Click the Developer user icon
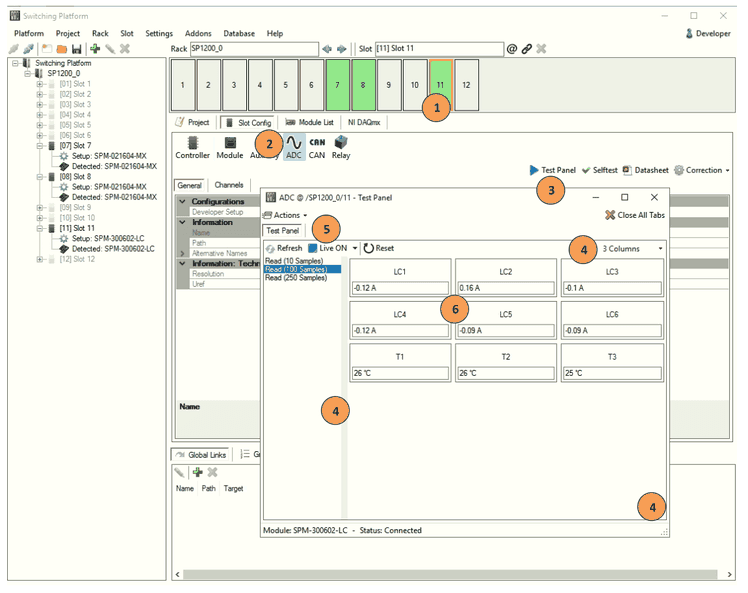This screenshot has width=748, height=593. pyautogui.click(x=689, y=33)
